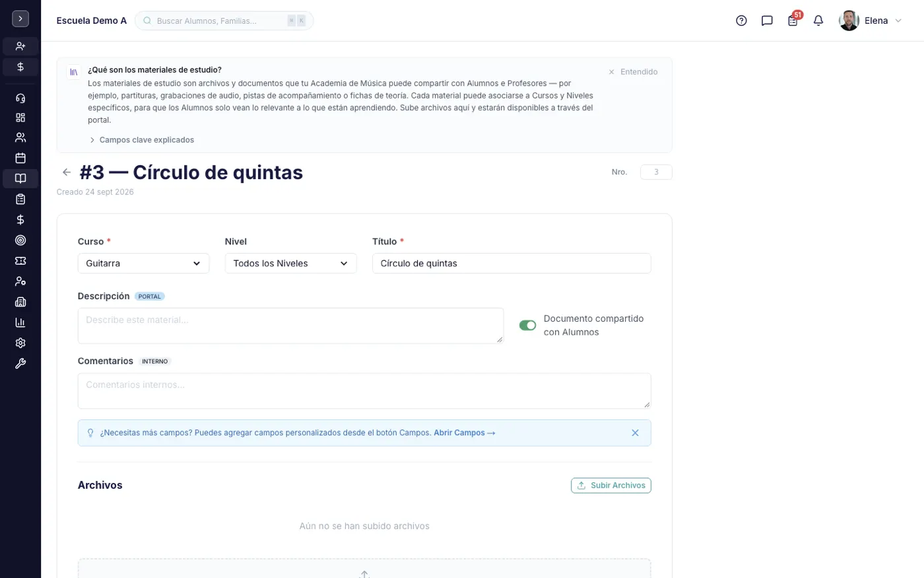Click the Descripción text area
924x578 pixels.
290,326
